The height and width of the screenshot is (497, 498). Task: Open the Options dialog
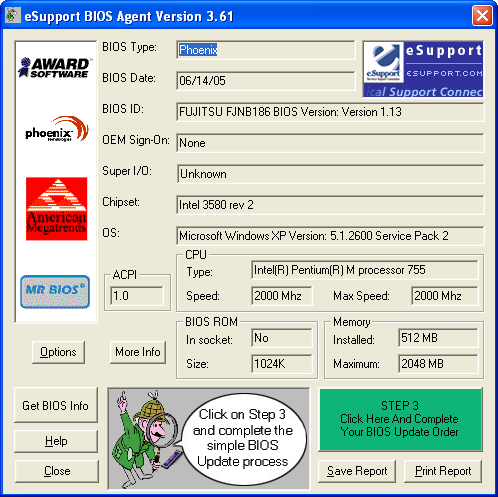click(58, 352)
